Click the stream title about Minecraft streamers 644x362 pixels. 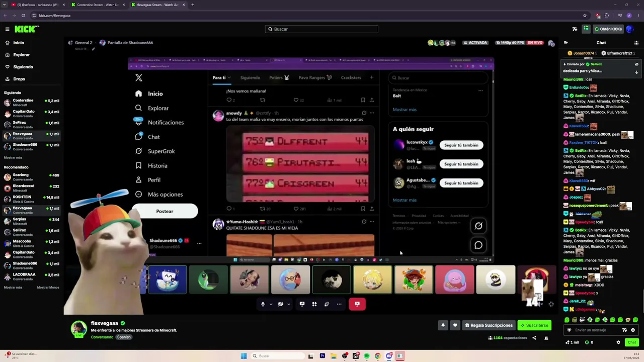pyautogui.click(x=134, y=330)
